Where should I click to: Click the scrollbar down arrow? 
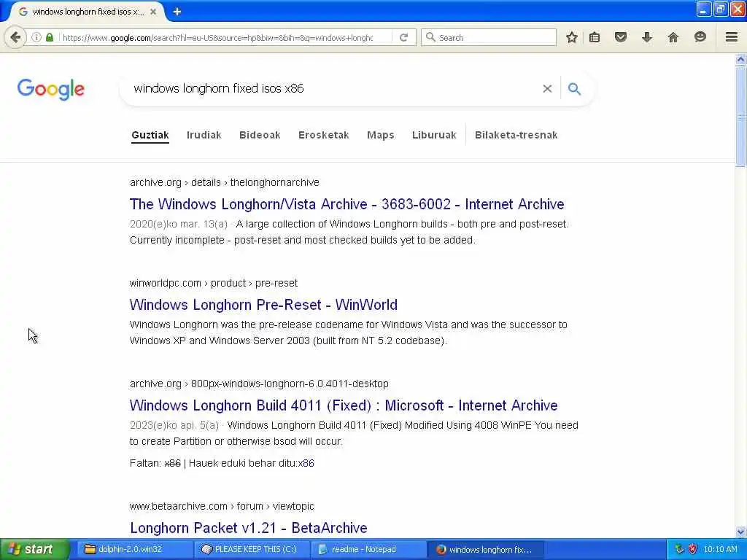coord(740,532)
